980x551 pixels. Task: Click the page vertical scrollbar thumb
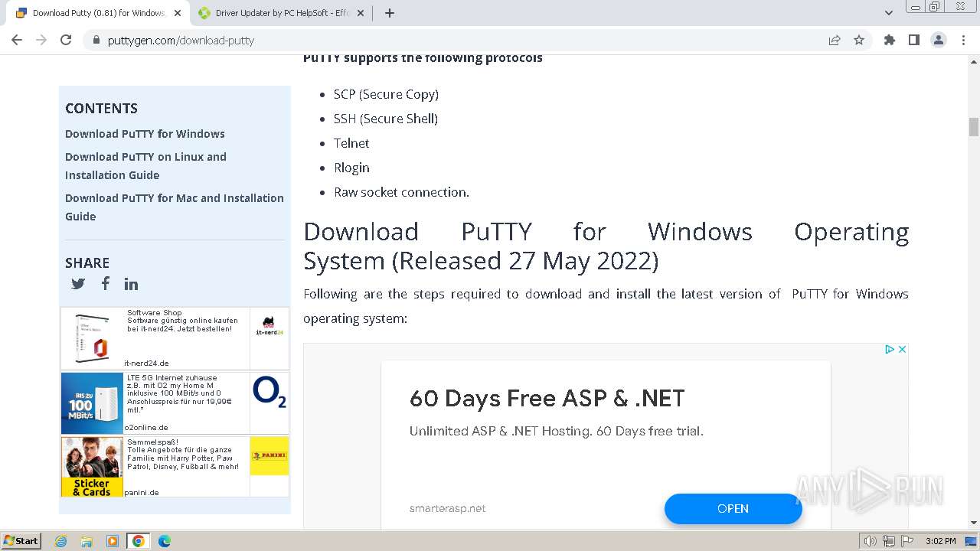(x=974, y=127)
